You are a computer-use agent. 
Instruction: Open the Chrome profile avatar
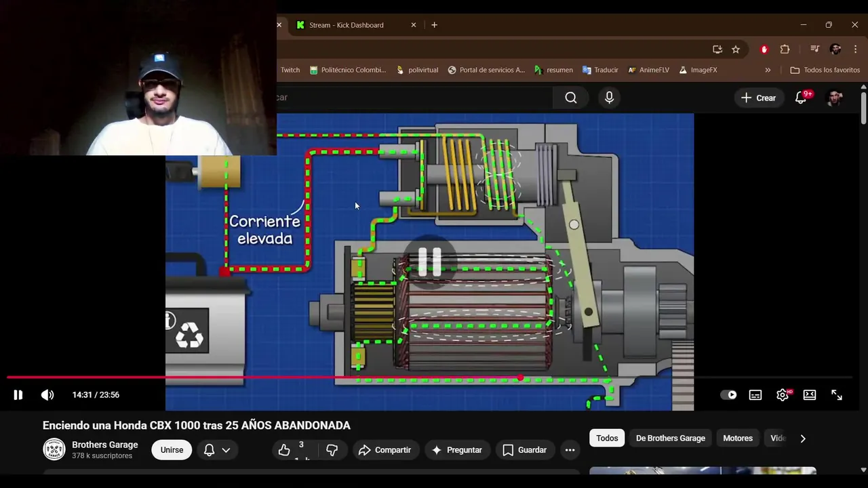point(835,49)
